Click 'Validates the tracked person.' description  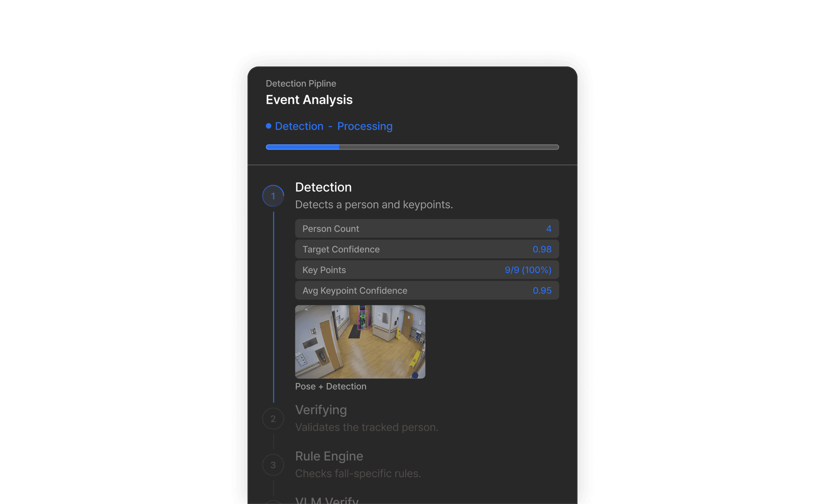(367, 427)
